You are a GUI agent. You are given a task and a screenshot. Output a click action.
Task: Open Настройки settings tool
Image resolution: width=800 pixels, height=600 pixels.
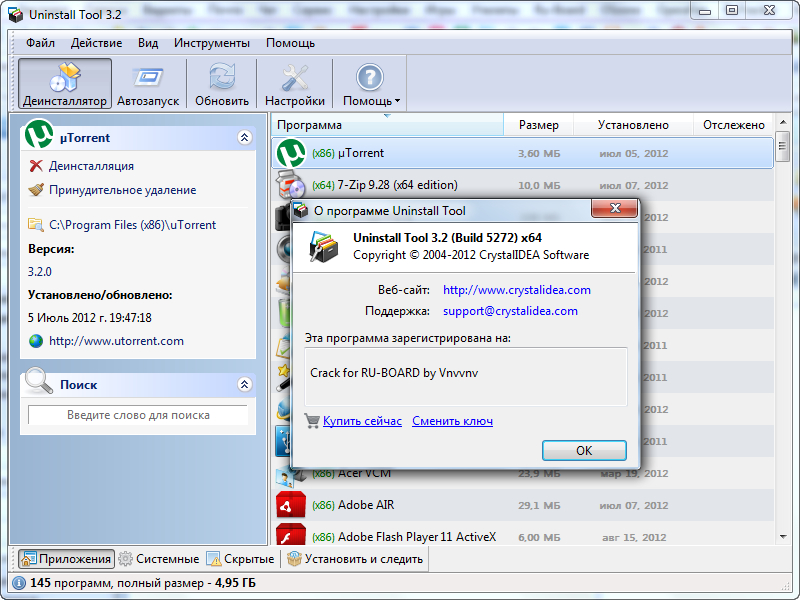(x=295, y=84)
